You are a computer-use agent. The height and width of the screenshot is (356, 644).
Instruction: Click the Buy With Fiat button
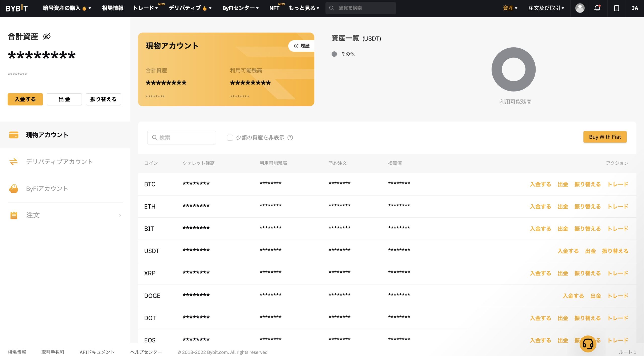[605, 137]
